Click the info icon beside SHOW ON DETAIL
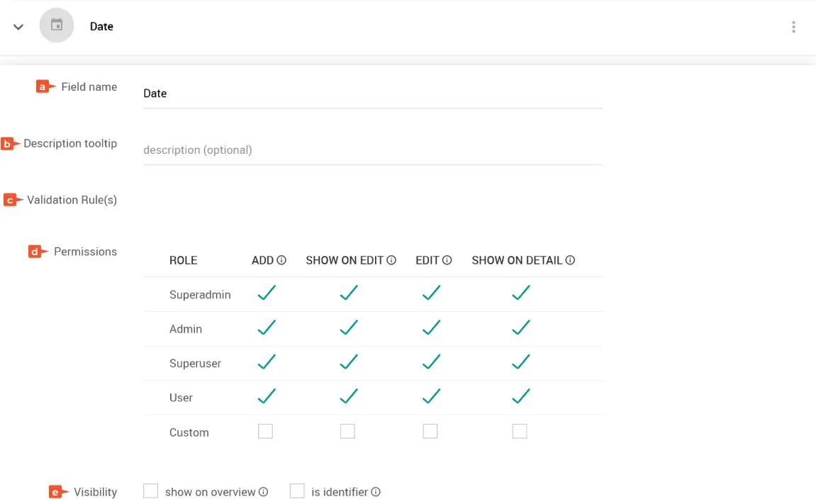 [x=570, y=260]
